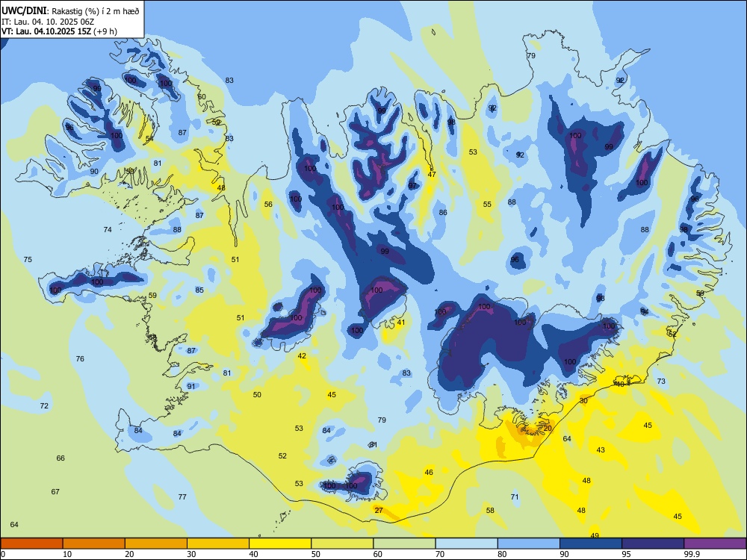Click the '42' humidity value on the map

pyautogui.click(x=302, y=355)
